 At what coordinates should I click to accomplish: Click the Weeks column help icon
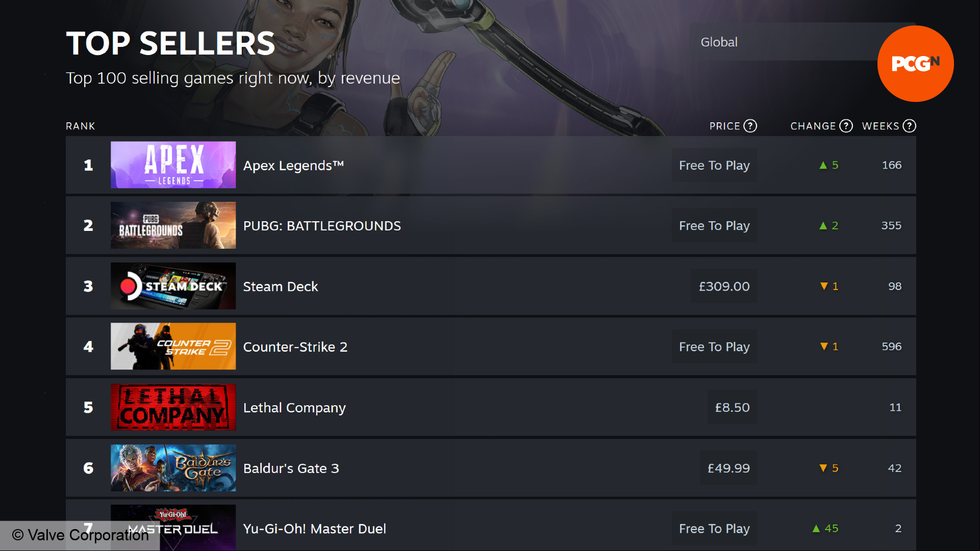(x=909, y=126)
